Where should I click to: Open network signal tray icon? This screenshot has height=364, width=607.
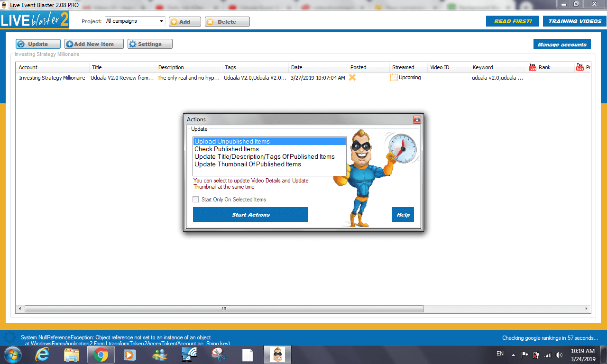547,355
